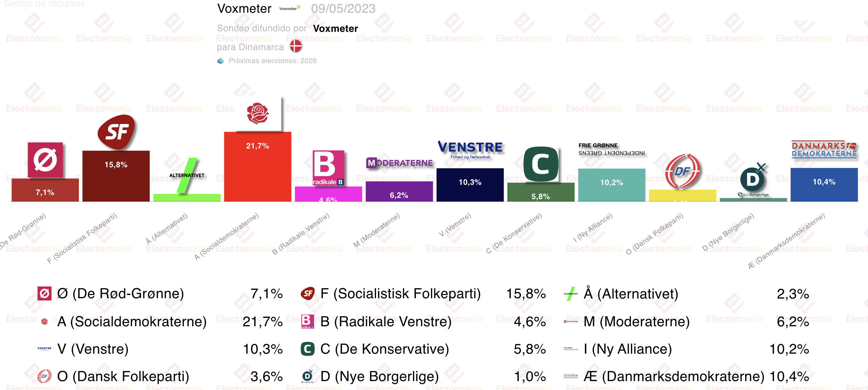This screenshot has width=868, height=390.
Task: Click the Radikale B pink logo
Action: click(x=328, y=168)
